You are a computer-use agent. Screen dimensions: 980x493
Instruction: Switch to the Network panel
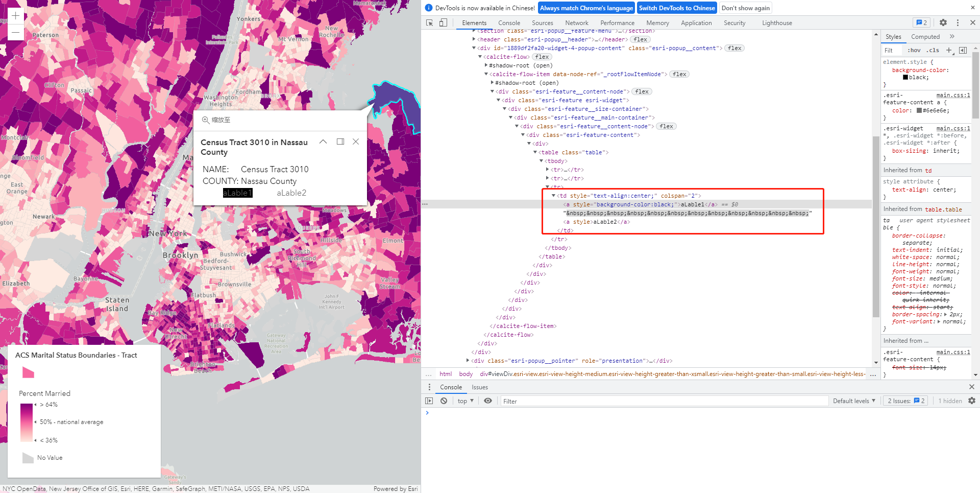tap(576, 23)
